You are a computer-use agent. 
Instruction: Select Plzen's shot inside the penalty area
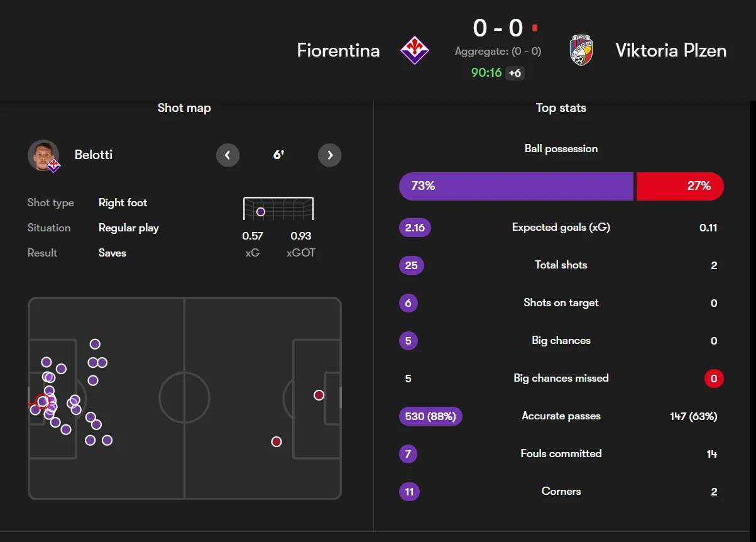[319, 395]
